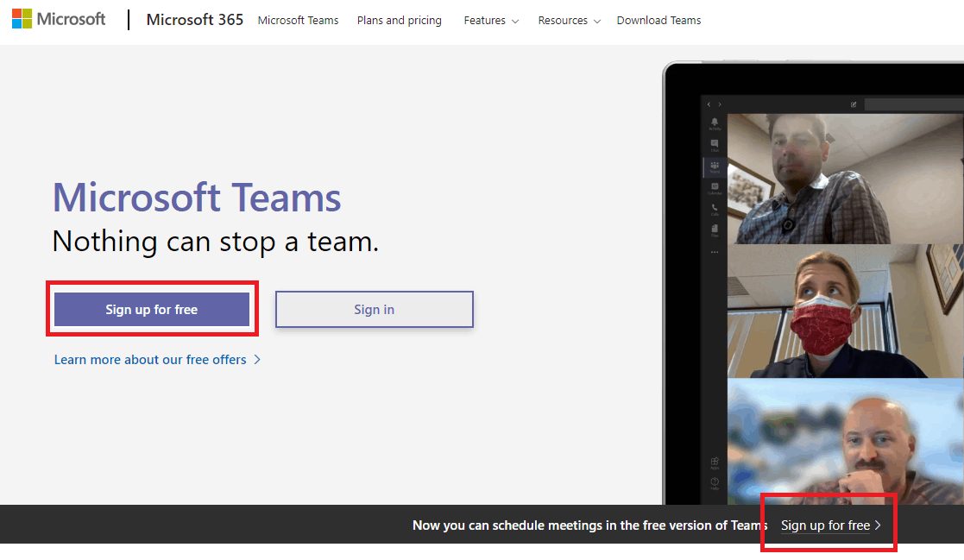Open Learn more about our free offers
Screen dimensions: 964x560
[x=157, y=360]
